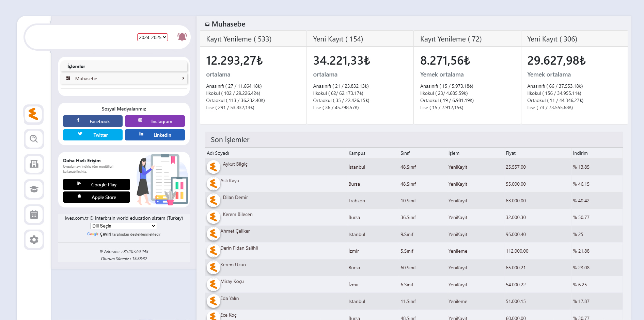644x320 pixels.
Task: Click the Google Play triangle logo
Action: coord(79,183)
